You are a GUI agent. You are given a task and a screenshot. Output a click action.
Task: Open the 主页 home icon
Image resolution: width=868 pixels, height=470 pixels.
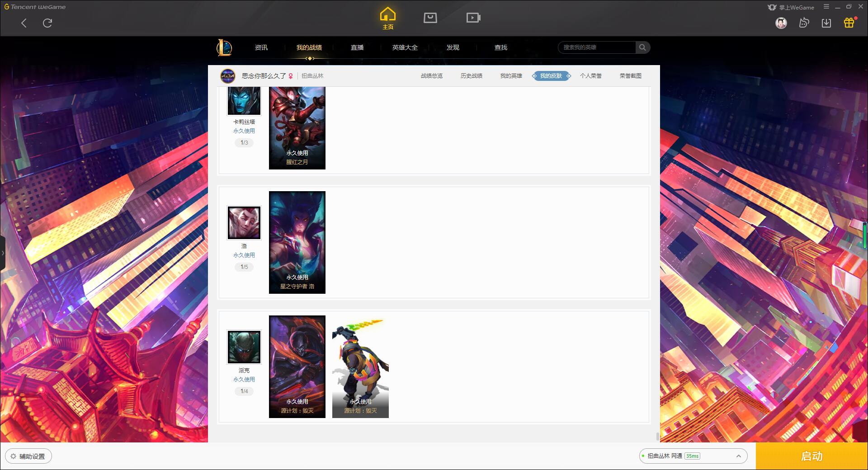388,19
